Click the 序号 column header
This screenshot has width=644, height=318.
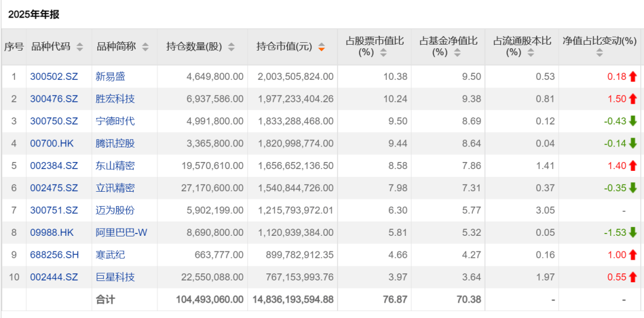tap(14, 46)
